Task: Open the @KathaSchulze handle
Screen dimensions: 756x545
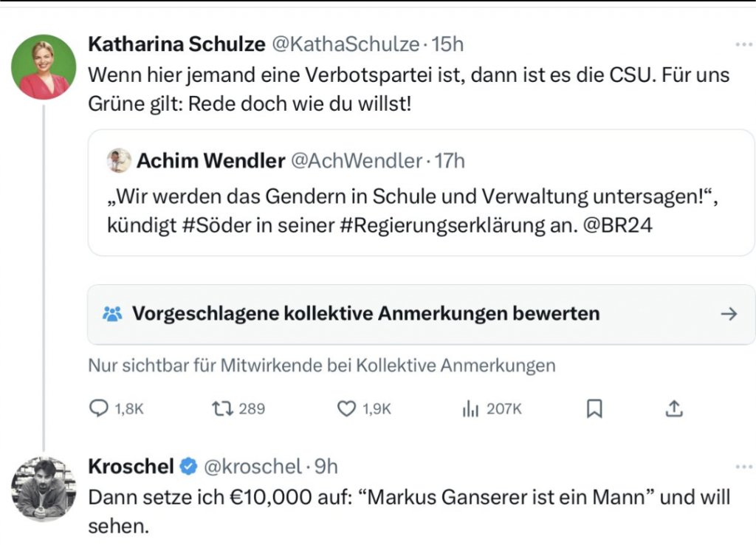Action: click(346, 44)
